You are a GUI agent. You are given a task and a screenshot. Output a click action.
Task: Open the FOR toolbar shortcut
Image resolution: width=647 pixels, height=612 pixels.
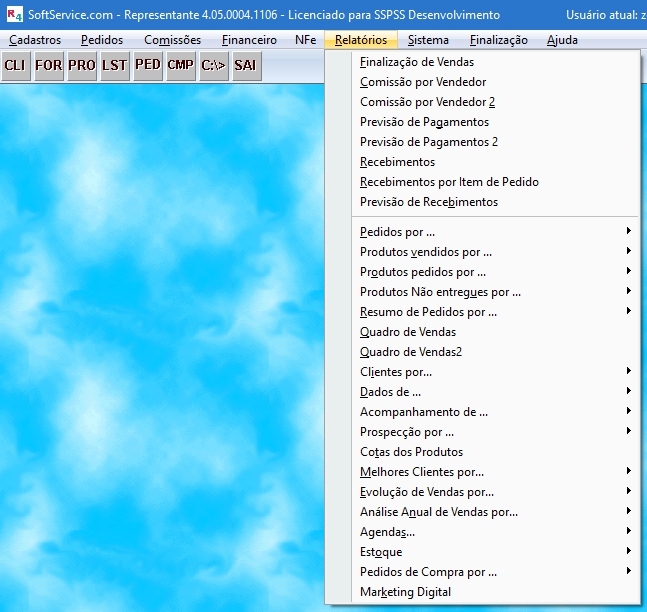[x=49, y=65]
